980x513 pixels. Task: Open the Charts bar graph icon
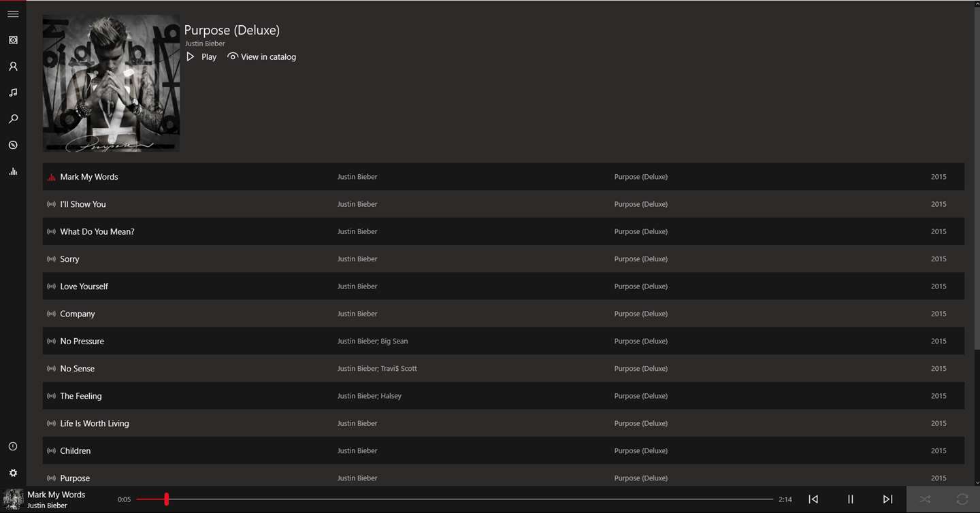click(x=13, y=171)
